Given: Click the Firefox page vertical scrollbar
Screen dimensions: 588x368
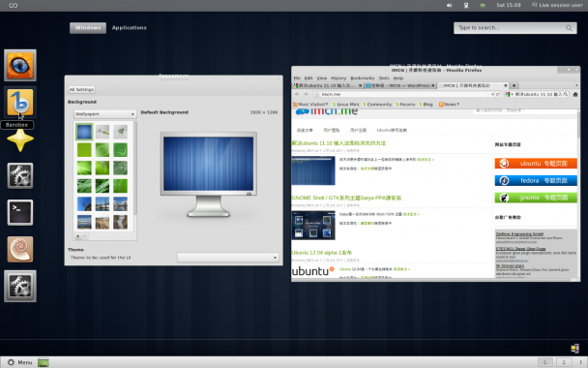Looking at the screenshot, I should 578,125.
